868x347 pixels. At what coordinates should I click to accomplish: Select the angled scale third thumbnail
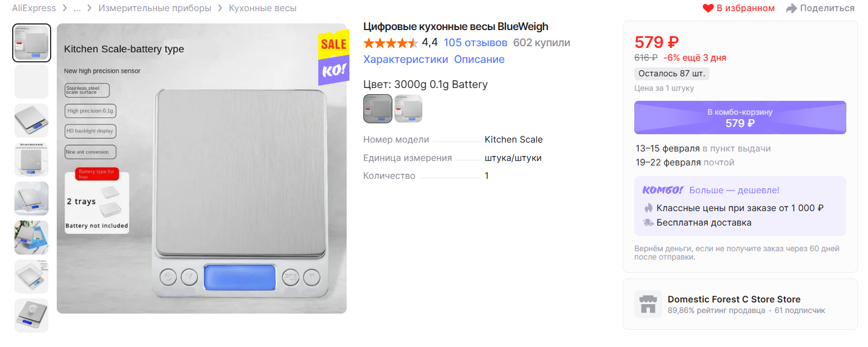tap(32, 121)
